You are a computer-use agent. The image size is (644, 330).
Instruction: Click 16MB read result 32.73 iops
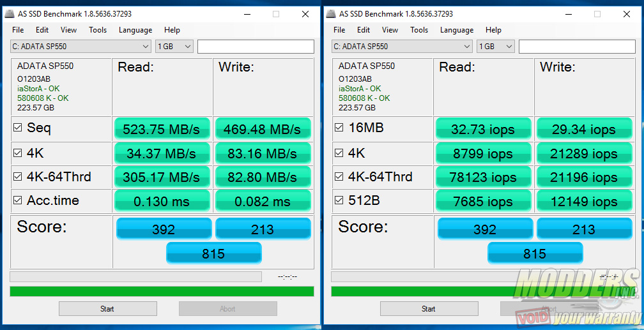coord(484,129)
